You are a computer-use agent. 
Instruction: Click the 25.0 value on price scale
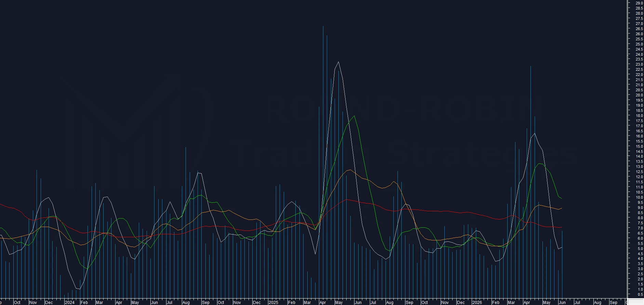(x=639, y=44)
